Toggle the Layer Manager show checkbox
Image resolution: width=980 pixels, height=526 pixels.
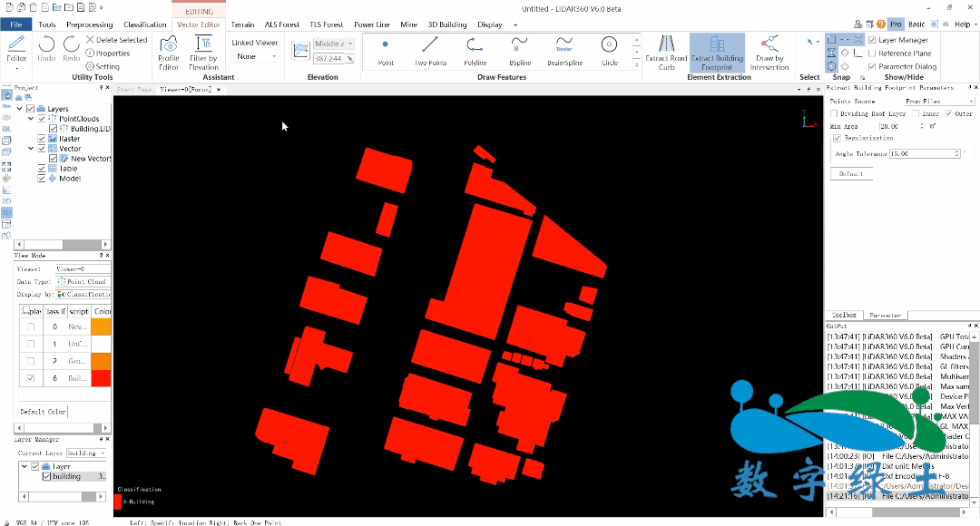point(872,40)
